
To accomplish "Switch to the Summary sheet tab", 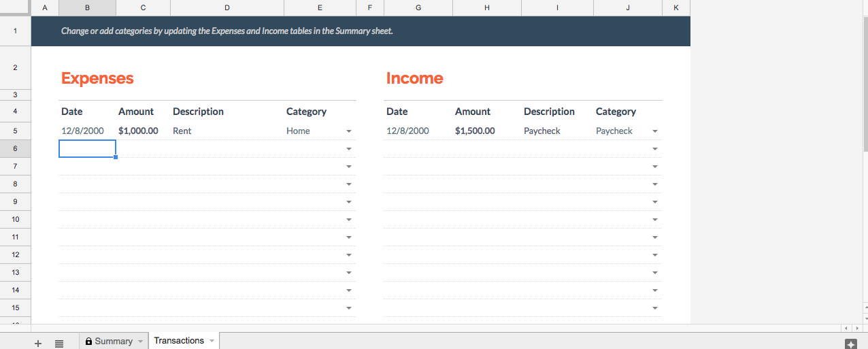I will tap(114, 342).
